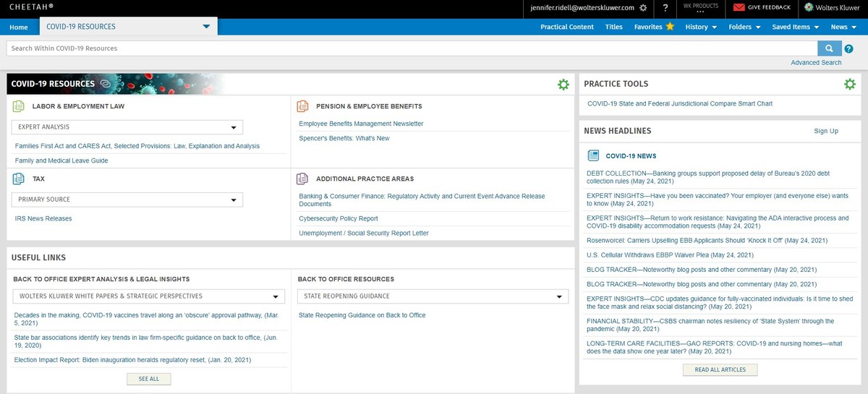The width and height of the screenshot is (868, 394).
Task: Open COVID-19 Jurisdictional Compare Smart Chart
Action: point(680,103)
